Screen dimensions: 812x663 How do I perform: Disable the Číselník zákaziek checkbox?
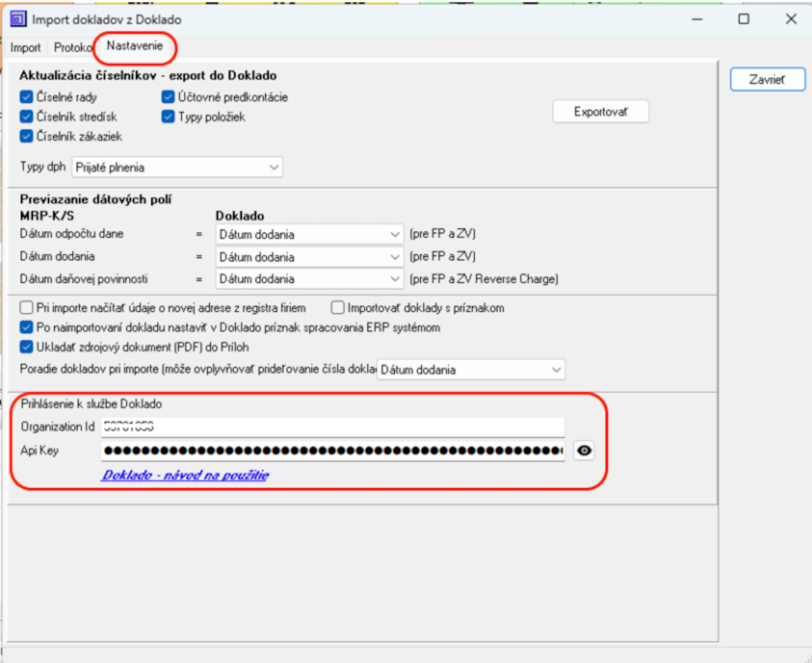(x=26, y=136)
